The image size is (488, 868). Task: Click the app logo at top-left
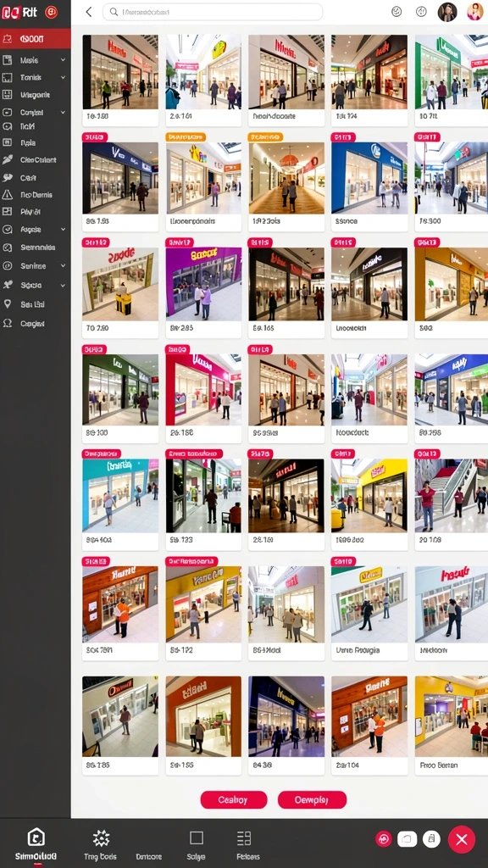[19, 12]
